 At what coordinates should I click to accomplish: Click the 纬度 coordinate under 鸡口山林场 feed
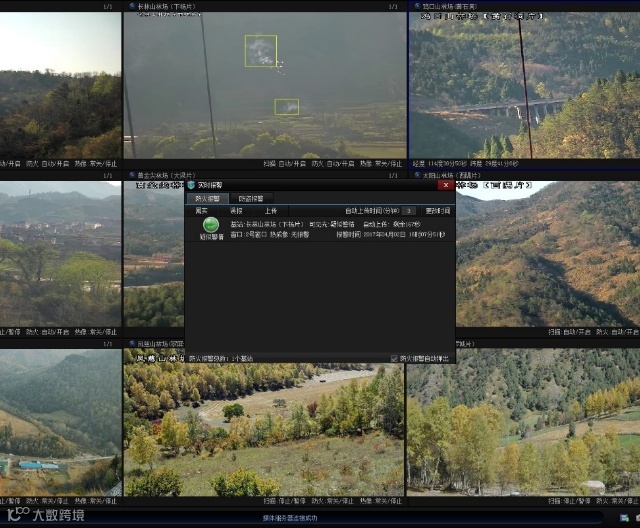point(494,164)
